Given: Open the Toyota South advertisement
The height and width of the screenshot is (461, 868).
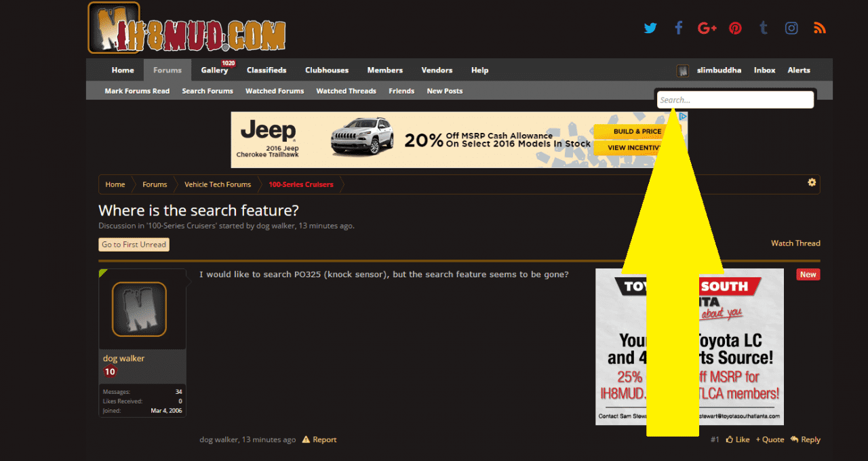Looking at the screenshot, I should pos(689,346).
